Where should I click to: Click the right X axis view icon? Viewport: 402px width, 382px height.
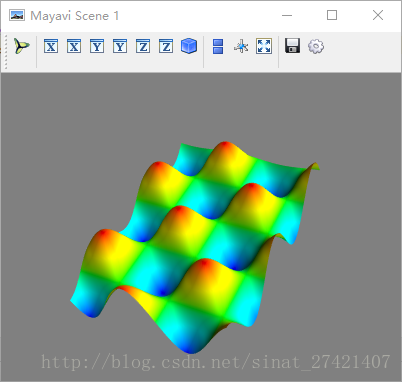[74, 46]
